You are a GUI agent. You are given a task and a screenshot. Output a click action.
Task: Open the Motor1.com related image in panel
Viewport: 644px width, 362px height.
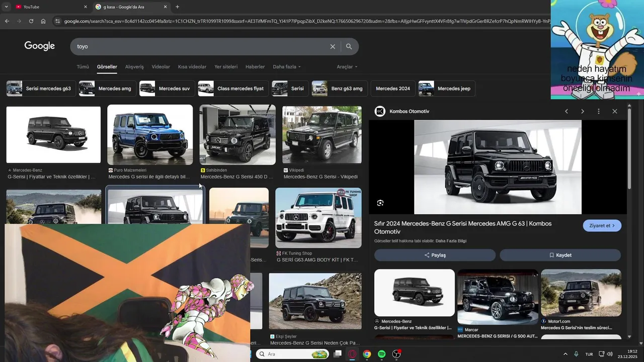coord(581,293)
